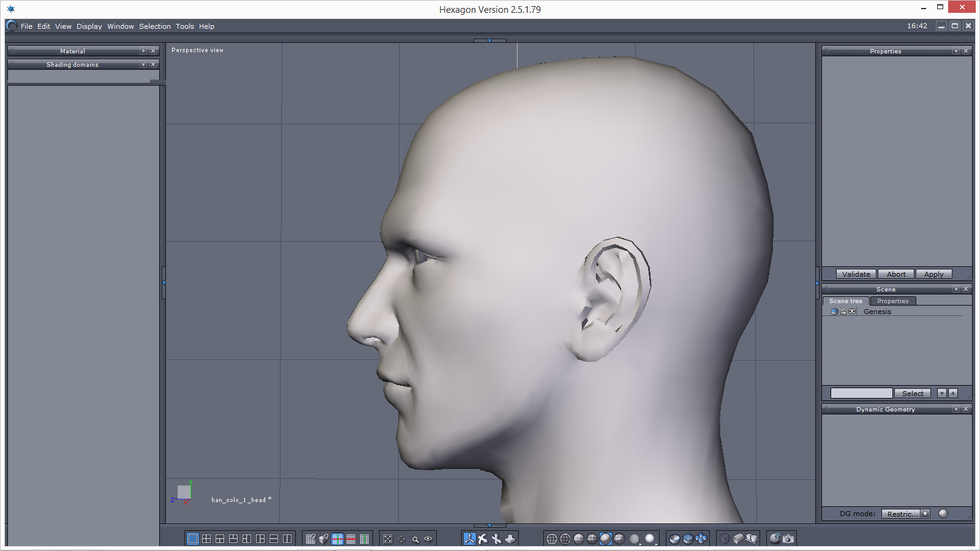Toggle visibility eye for Genesis object
This screenshot has width=980, height=551.
(x=852, y=312)
